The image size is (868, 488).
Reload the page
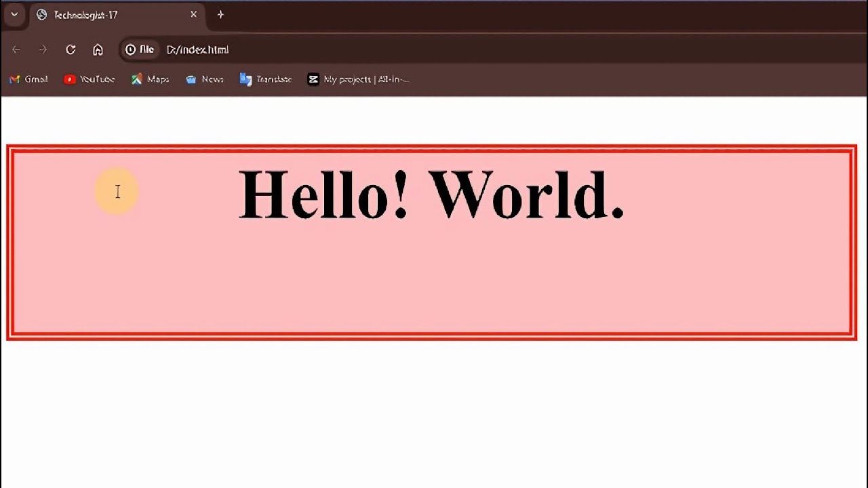click(71, 49)
